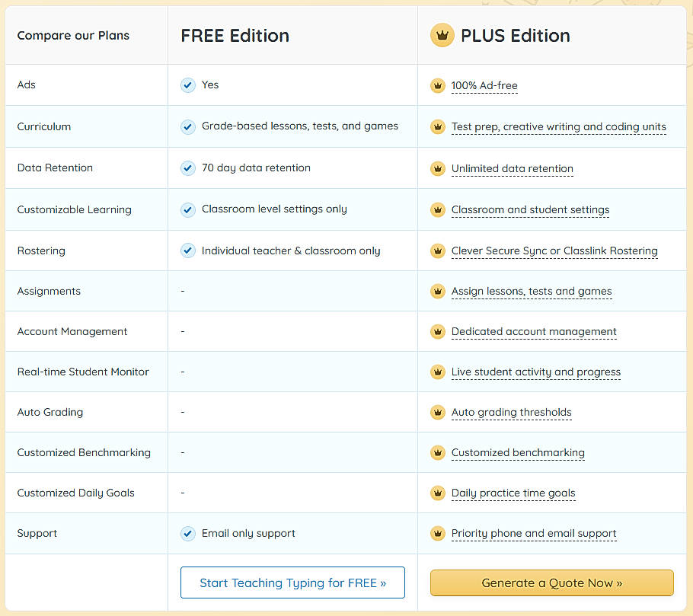Click the crown icon in the Customized Benchmarking row
Image resolution: width=693 pixels, height=616 pixels.
438,452
